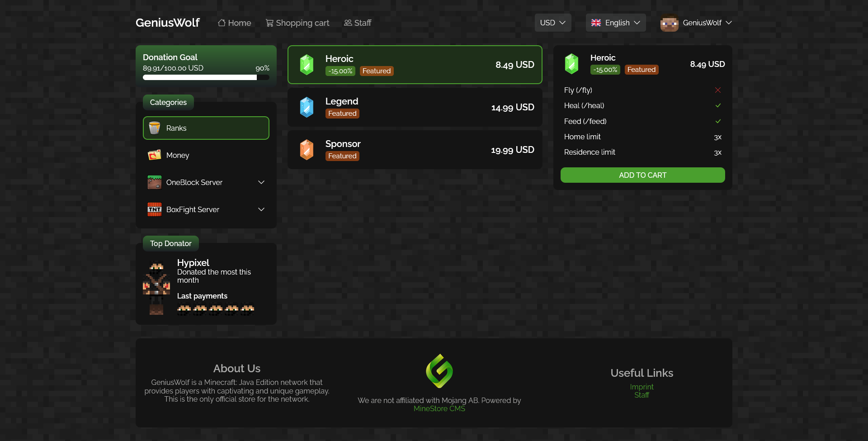Click the MineStore logo in the footer
Viewport: 868px width, 441px height.
click(x=439, y=371)
